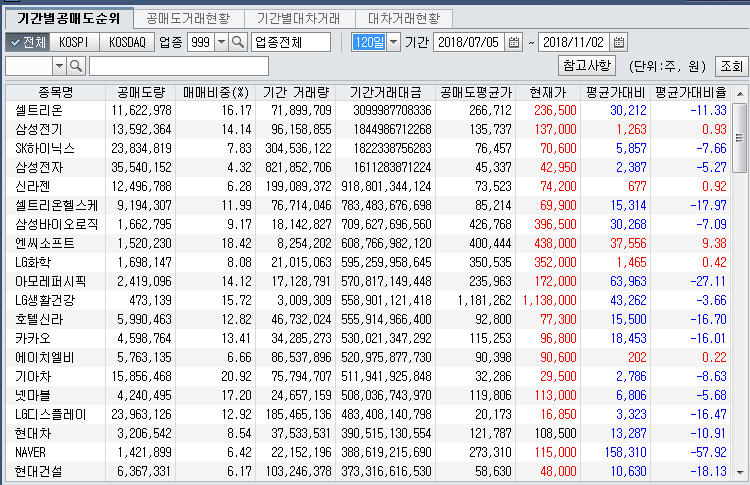Open the end date calendar picker
The width and height of the screenshot is (750, 485).
tap(618, 42)
